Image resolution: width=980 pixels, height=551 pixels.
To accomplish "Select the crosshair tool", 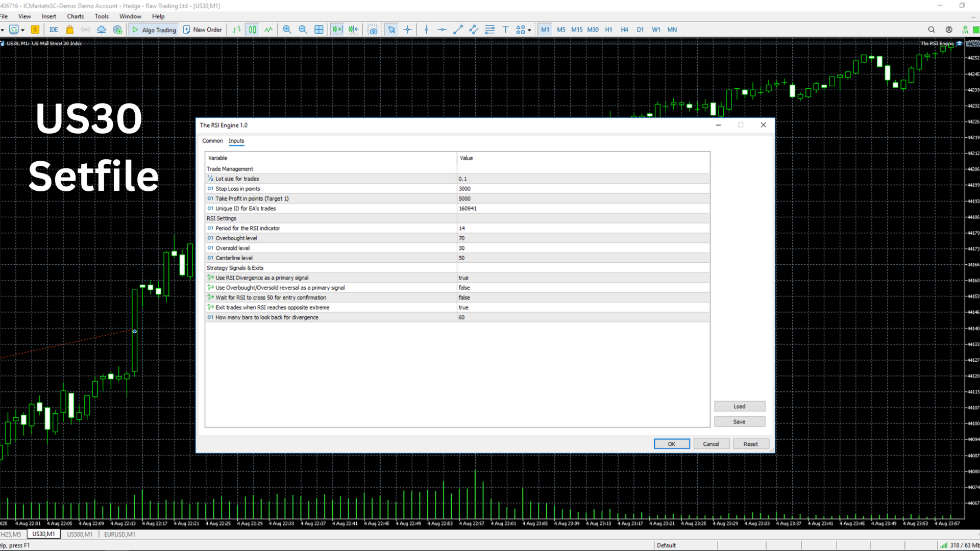I will click(x=407, y=30).
